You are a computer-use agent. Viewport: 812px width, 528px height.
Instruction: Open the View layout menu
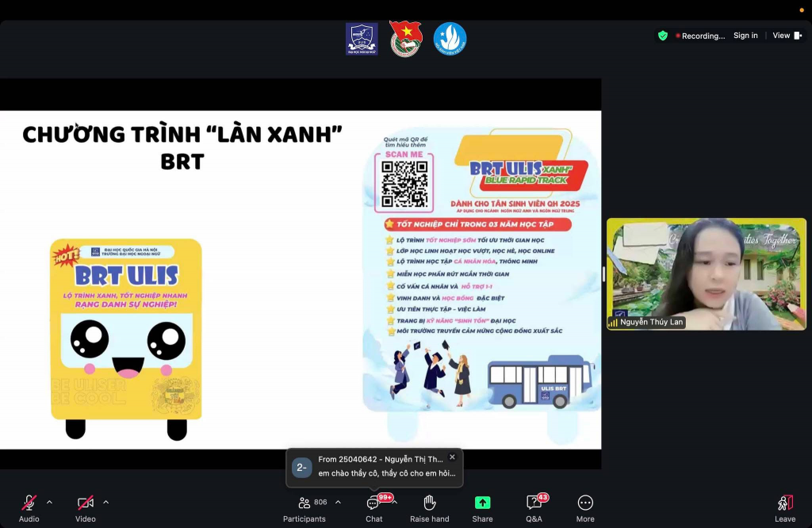(787, 35)
